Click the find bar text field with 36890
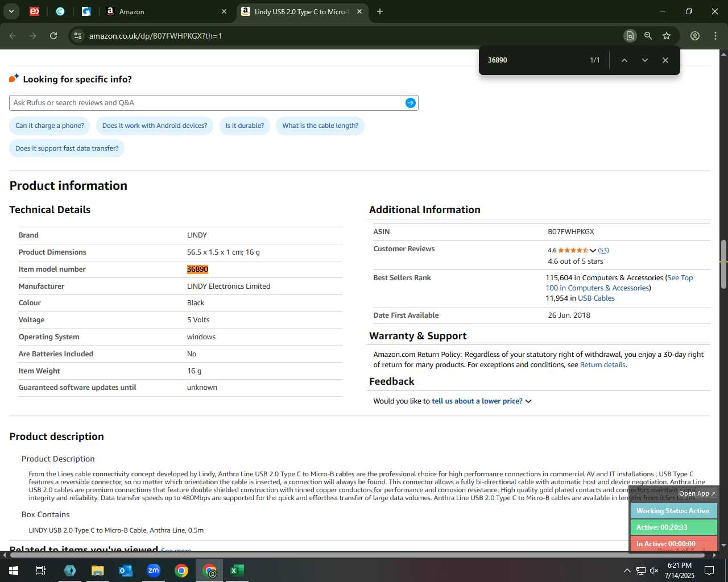Screen dimensions: 728x582 pos(533,60)
